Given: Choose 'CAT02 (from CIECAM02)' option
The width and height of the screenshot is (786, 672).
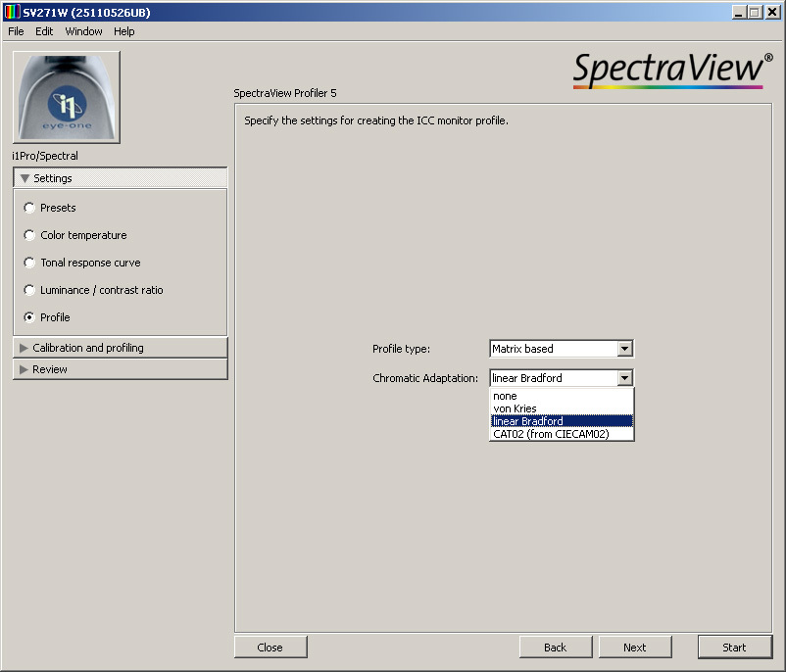Looking at the screenshot, I should point(562,434).
